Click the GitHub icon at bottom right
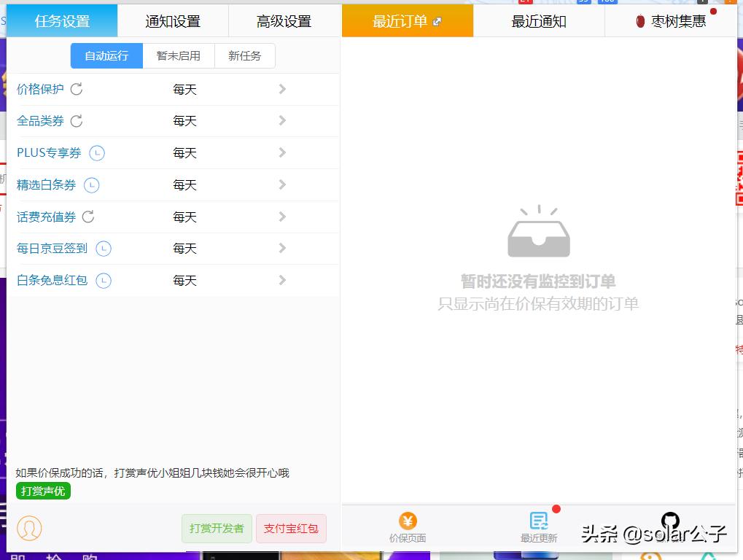 click(670, 521)
